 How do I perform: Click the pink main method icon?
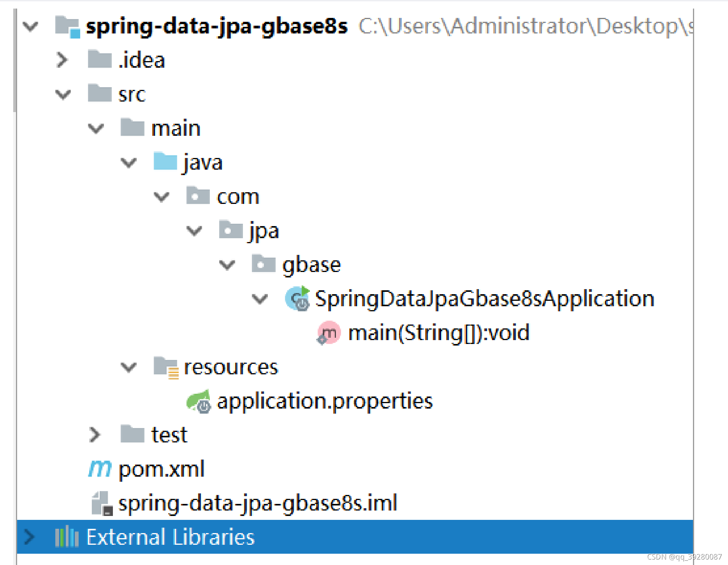point(329,333)
